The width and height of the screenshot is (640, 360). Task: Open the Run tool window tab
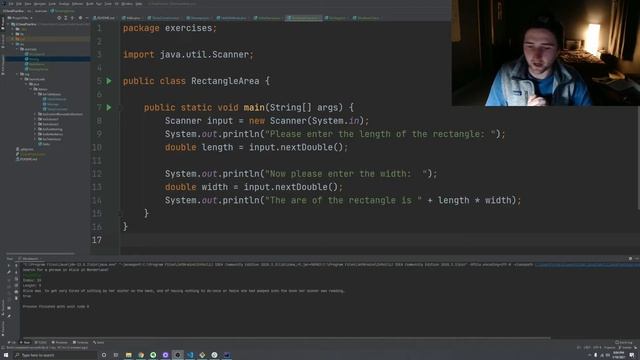[x=25, y=342]
